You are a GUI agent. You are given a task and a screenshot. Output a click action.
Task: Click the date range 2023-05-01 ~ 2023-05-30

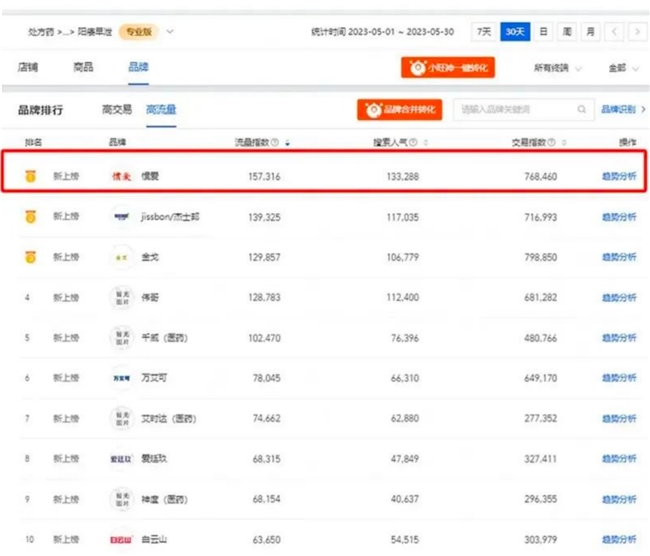click(x=401, y=32)
